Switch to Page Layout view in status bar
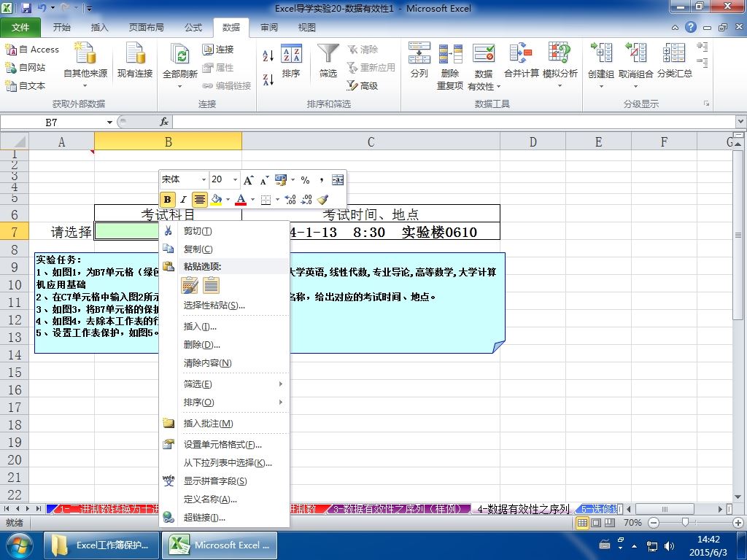 pos(596,522)
